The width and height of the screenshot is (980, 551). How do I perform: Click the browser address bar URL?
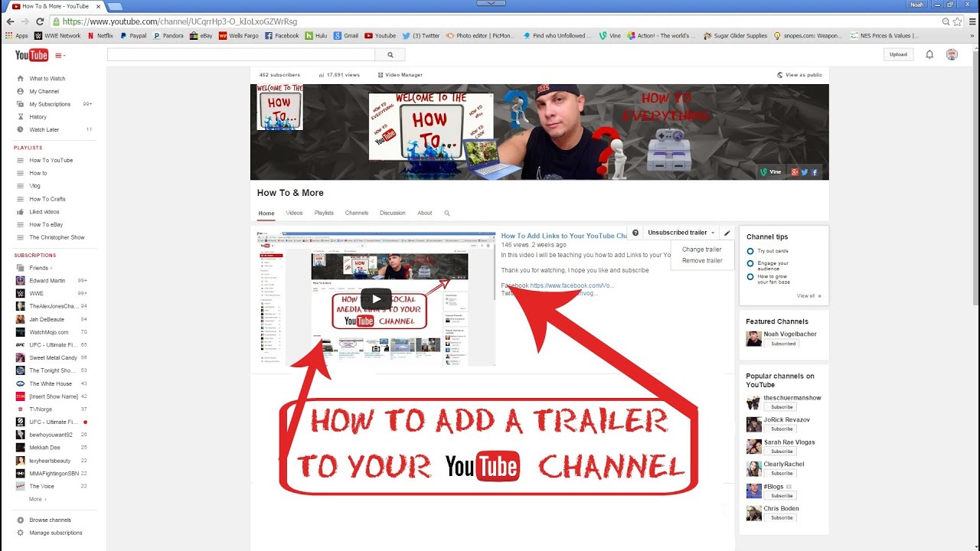(x=180, y=21)
